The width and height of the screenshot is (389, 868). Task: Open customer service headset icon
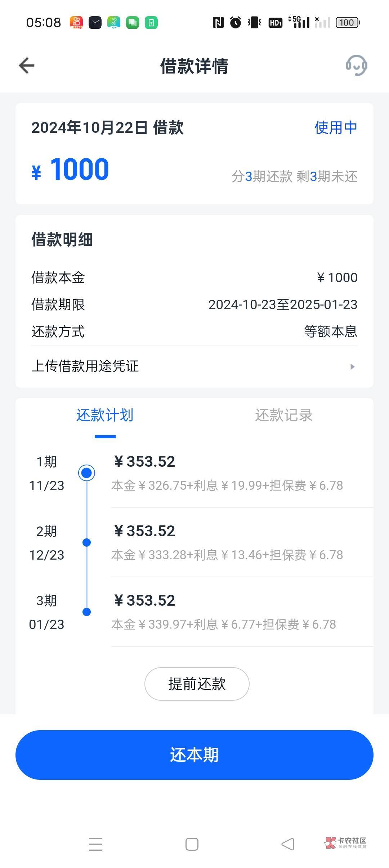(356, 65)
